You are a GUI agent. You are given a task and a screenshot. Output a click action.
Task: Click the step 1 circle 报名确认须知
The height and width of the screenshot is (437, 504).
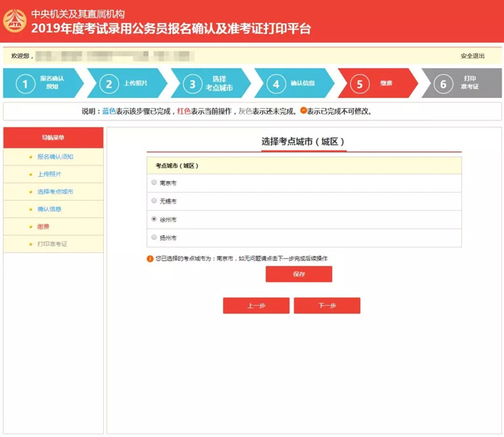pos(25,84)
